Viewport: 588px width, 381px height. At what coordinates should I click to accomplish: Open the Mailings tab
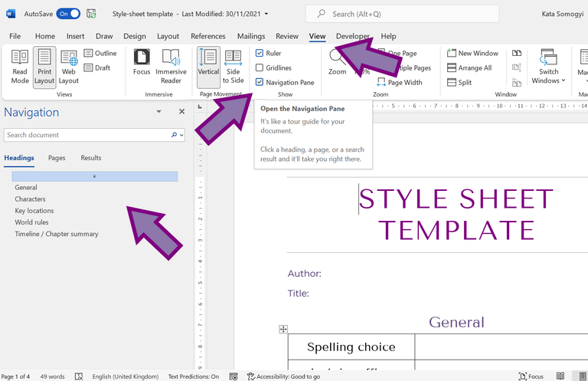(x=251, y=36)
